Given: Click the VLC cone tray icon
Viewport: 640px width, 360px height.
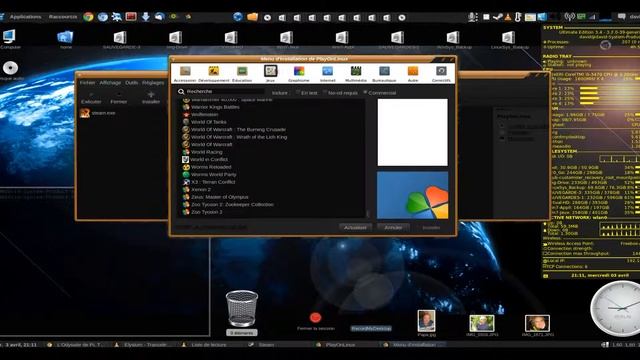Looking at the screenshot, I should point(508,17).
